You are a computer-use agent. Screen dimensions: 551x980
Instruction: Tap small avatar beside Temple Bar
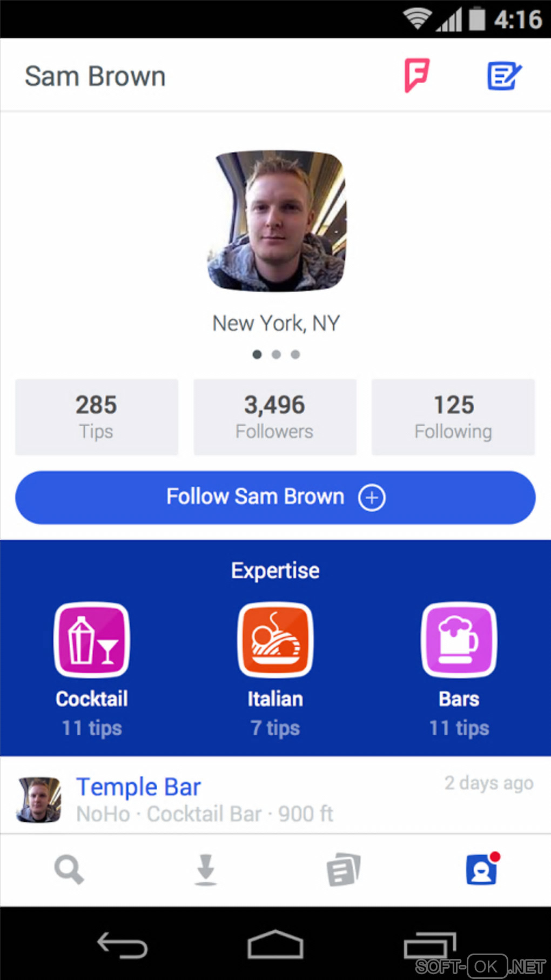coord(38,800)
